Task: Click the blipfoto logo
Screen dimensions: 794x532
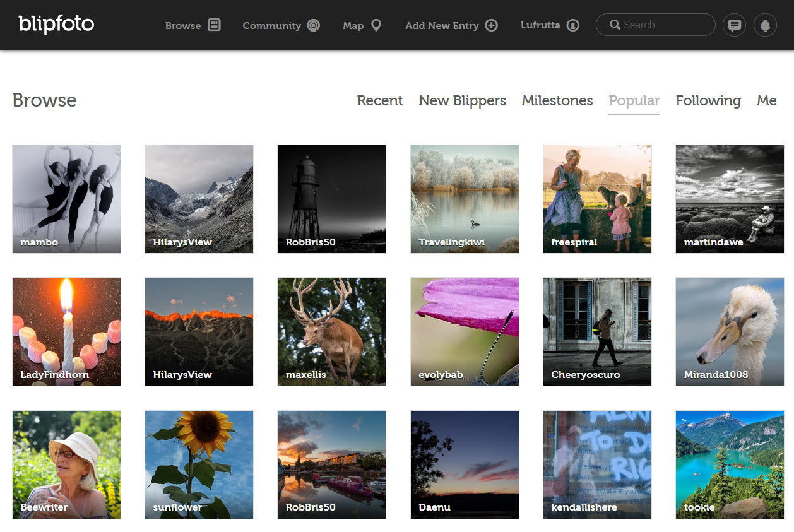Action: 56,25
